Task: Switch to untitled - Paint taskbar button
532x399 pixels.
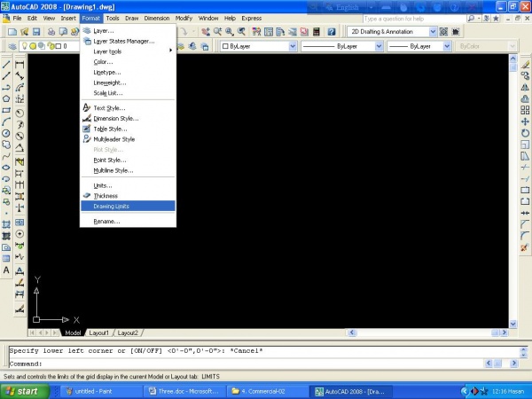Action: [99, 391]
